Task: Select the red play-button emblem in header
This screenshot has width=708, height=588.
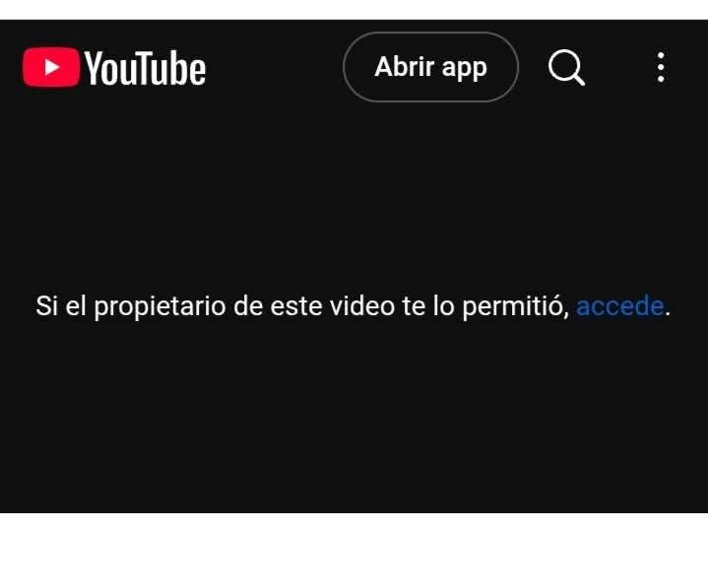Action: [51, 67]
